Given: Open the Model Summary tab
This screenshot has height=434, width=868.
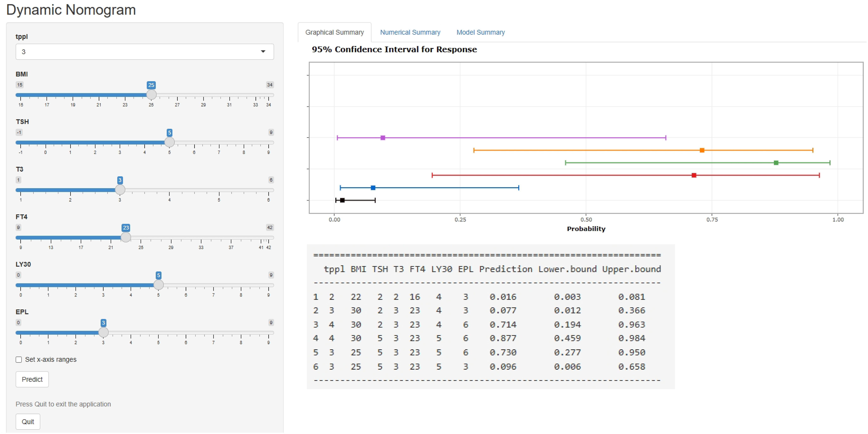Looking at the screenshot, I should 481,32.
